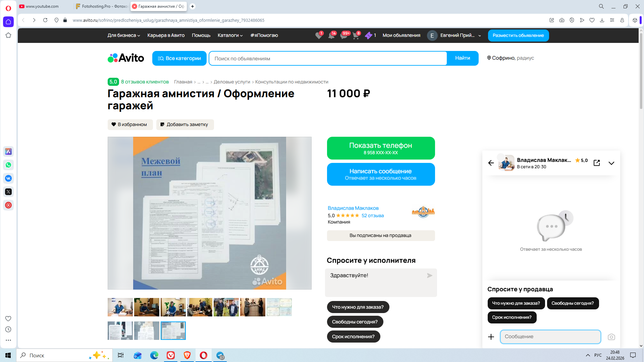Click the plus attachment icon in chat
Viewport: 644px width, 362px height.
491,337
